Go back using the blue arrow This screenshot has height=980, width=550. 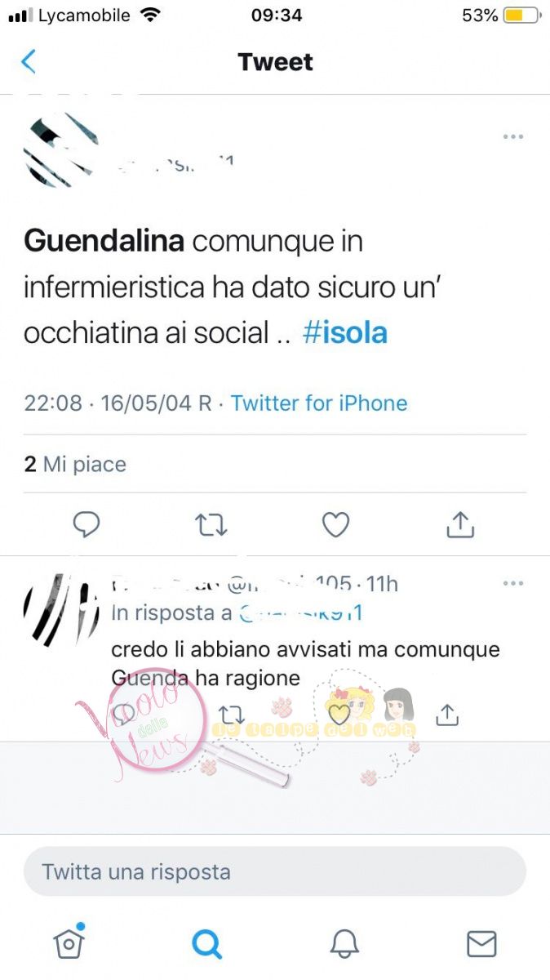pyautogui.click(x=29, y=62)
